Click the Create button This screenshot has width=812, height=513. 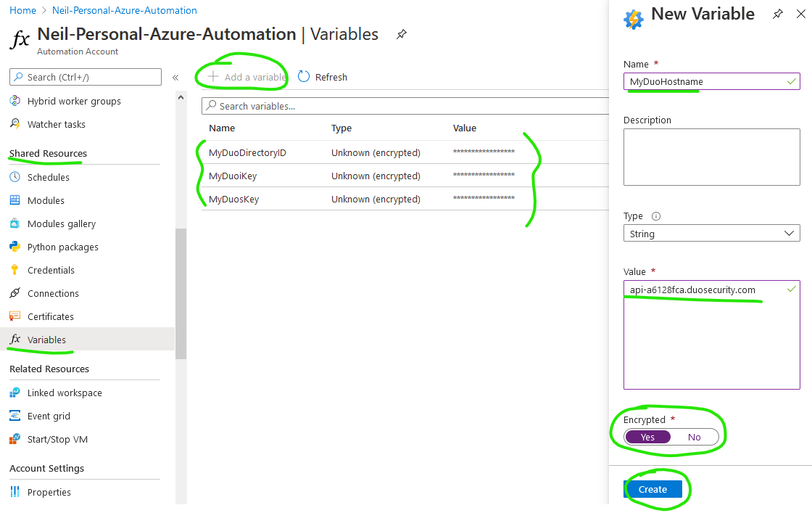coord(655,489)
